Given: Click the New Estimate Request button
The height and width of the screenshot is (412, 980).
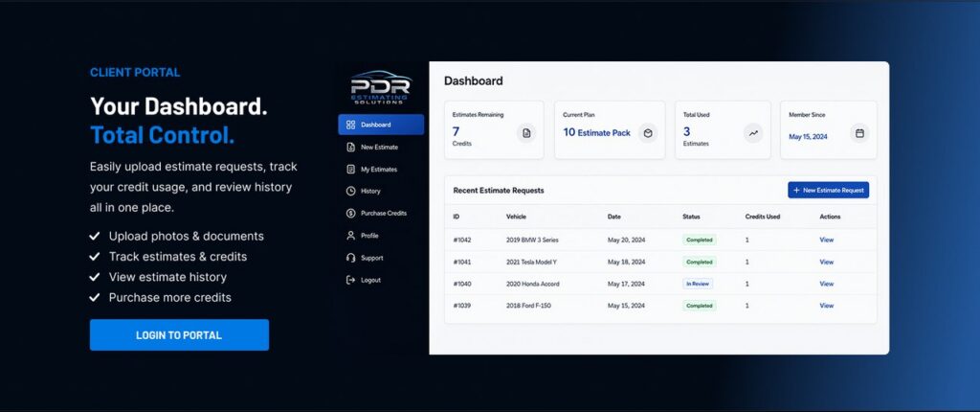Looking at the screenshot, I should pos(828,190).
